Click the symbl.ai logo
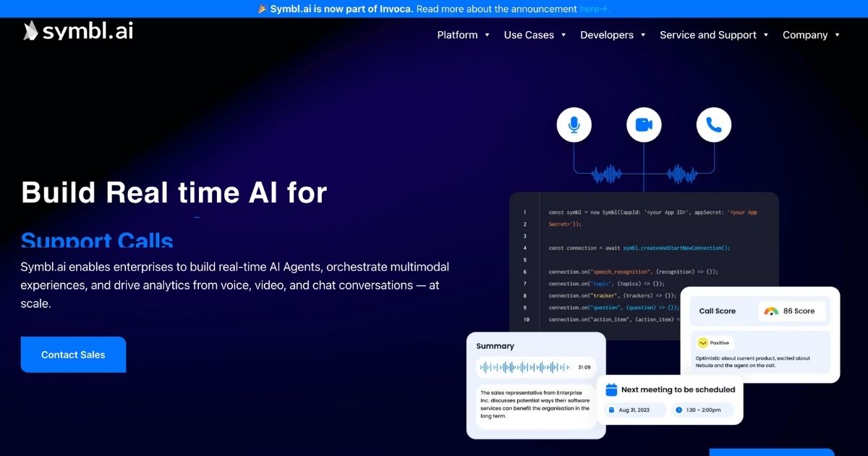This screenshot has width=868, height=456. point(78,30)
